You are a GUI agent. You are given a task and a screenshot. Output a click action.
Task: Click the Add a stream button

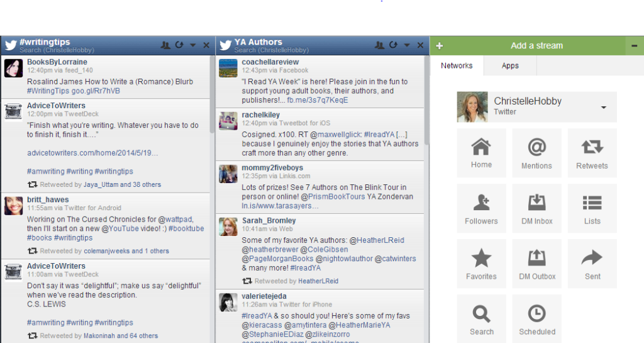536,45
